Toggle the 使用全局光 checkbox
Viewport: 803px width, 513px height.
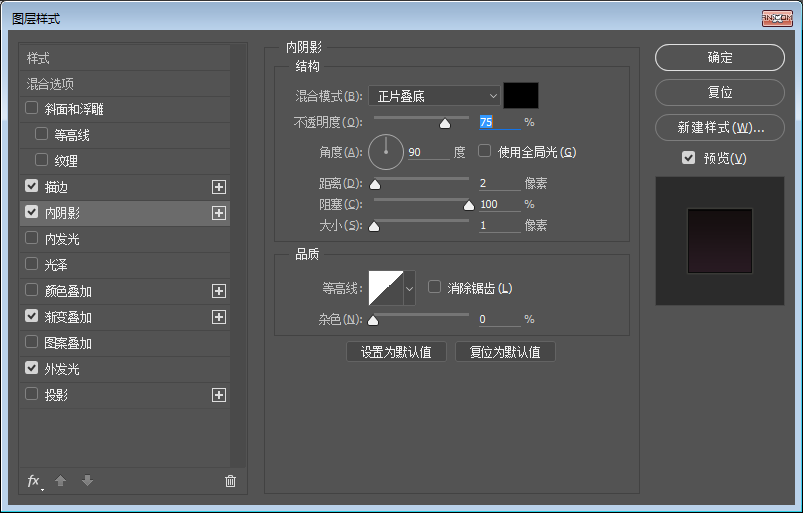tap(485, 152)
